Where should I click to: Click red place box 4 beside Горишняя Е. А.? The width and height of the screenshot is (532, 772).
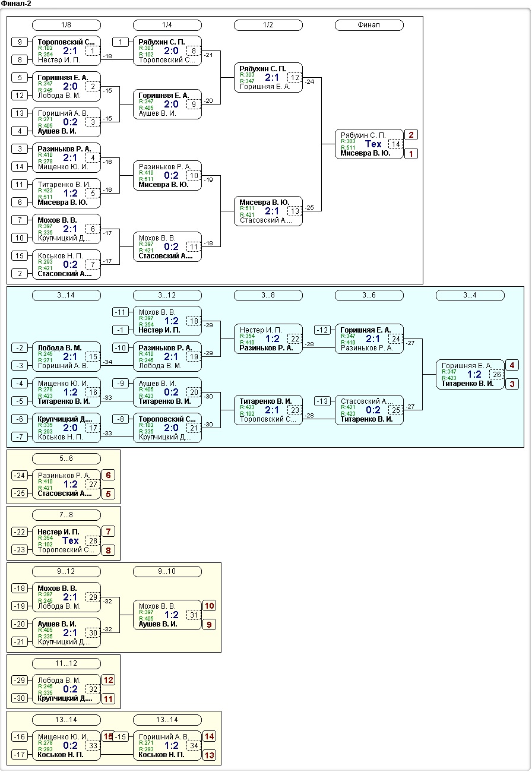(512, 365)
